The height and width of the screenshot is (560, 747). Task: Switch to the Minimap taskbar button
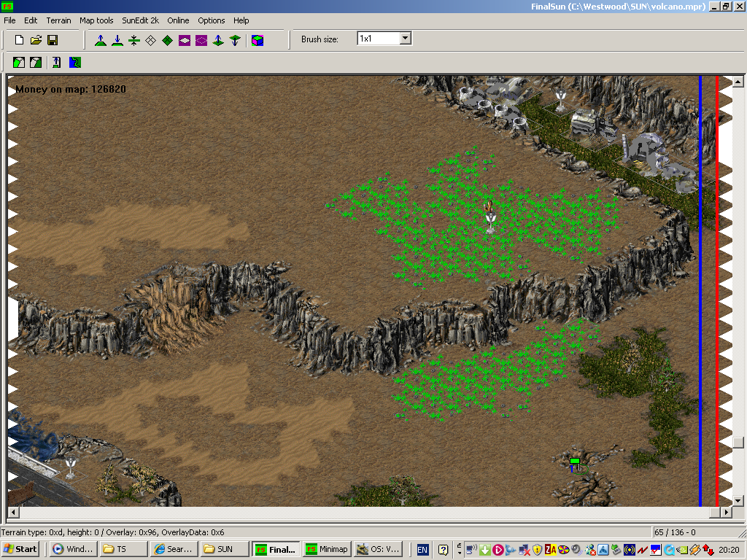click(x=327, y=549)
